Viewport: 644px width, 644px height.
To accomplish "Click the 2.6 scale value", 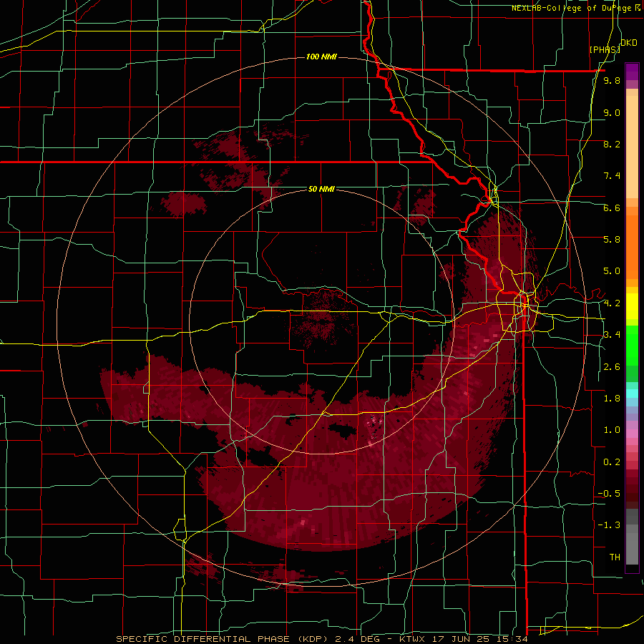I will [612, 367].
